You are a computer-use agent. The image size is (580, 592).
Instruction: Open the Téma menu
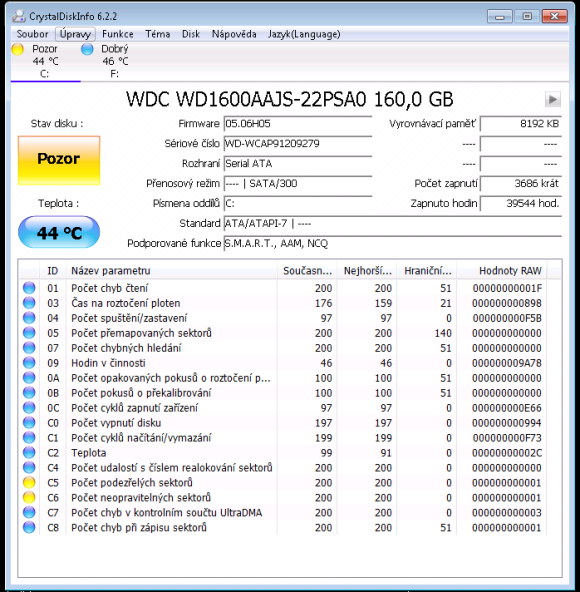pyautogui.click(x=157, y=34)
